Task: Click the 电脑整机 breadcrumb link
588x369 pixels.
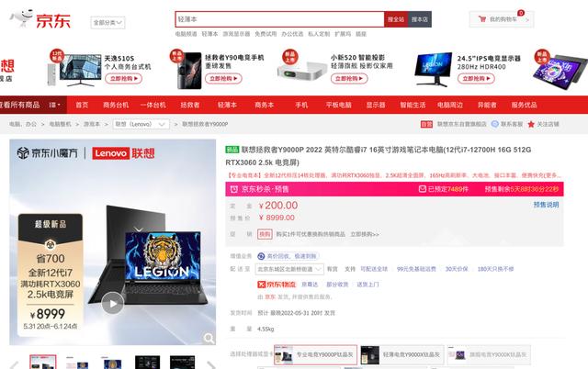Action: [x=60, y=124]
